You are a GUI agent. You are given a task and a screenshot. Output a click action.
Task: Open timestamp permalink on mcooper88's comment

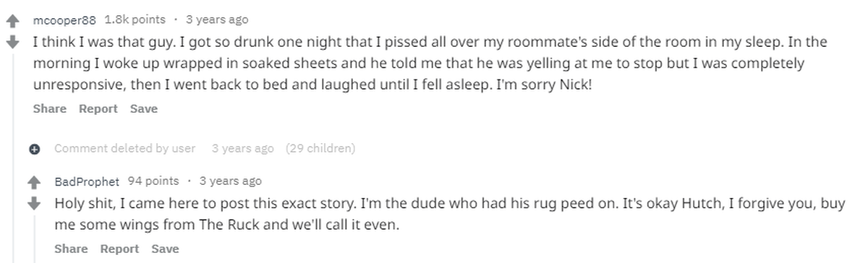[216, 20]
